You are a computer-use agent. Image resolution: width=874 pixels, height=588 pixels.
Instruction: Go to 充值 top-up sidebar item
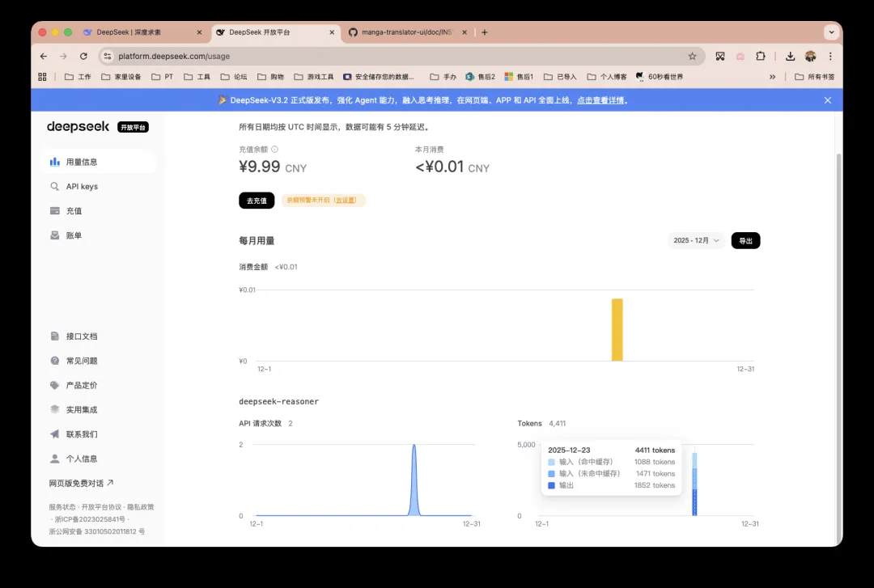click(x=74, y=211)
